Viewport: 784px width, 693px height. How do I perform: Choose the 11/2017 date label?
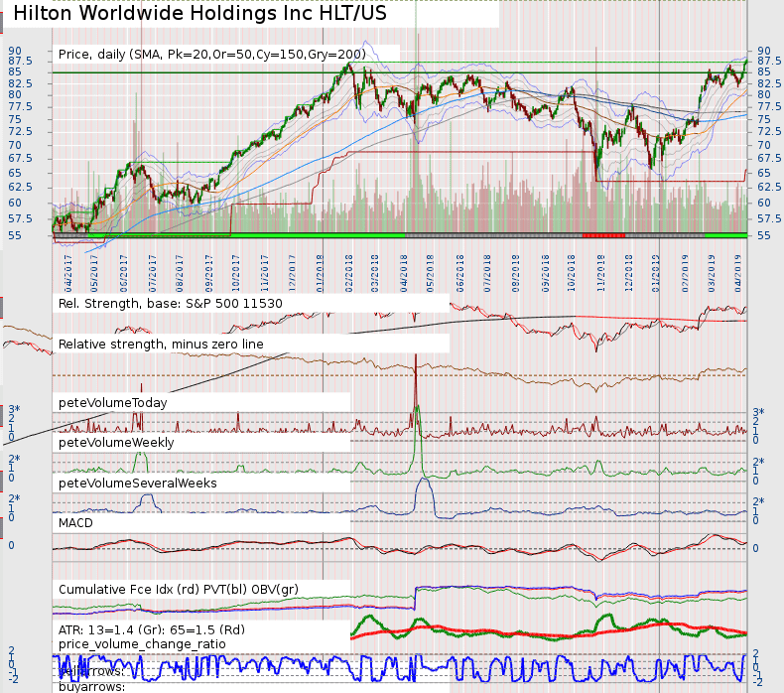(x=265, y=274)
